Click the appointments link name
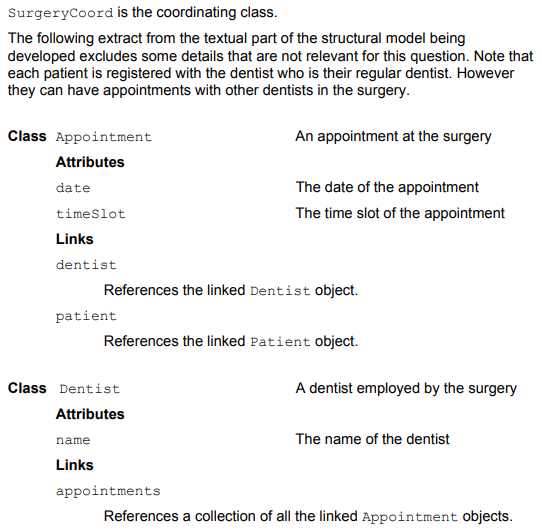 [108, 491]
